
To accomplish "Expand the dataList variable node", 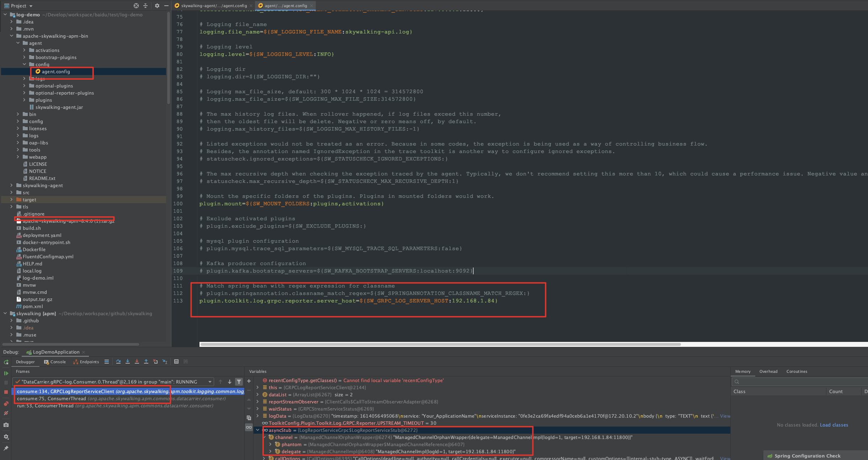I will pos(257,395).
